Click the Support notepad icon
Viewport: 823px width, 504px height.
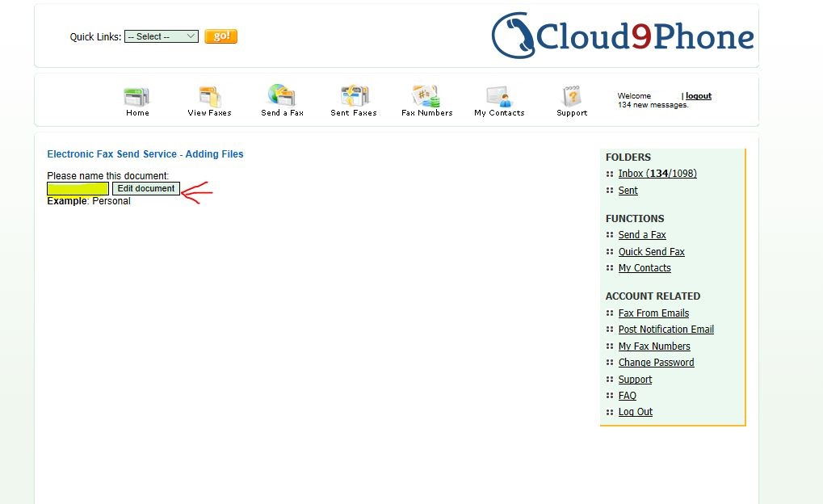click(572, 97)
